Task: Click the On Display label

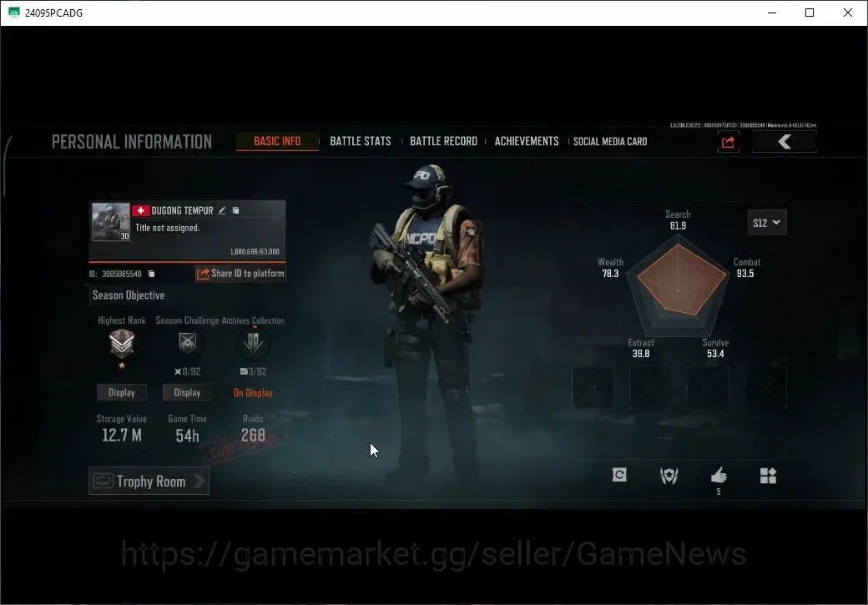Action: tap(253, 393)
